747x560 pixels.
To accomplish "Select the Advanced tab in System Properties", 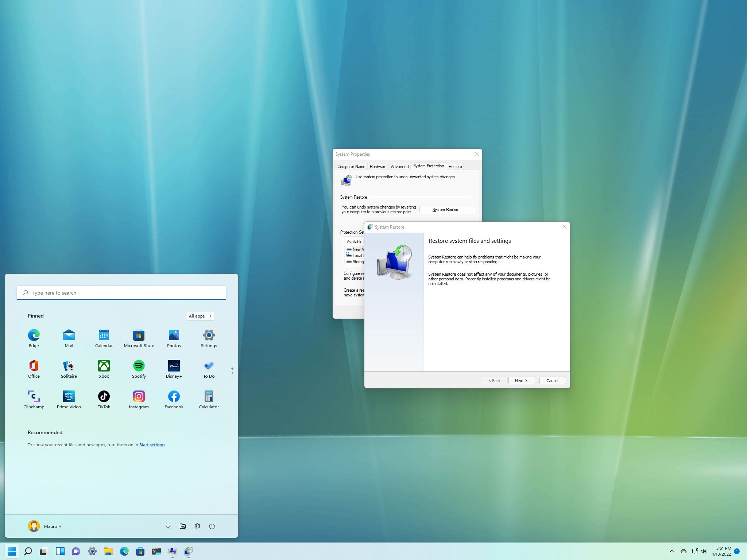I will point(400,166).
